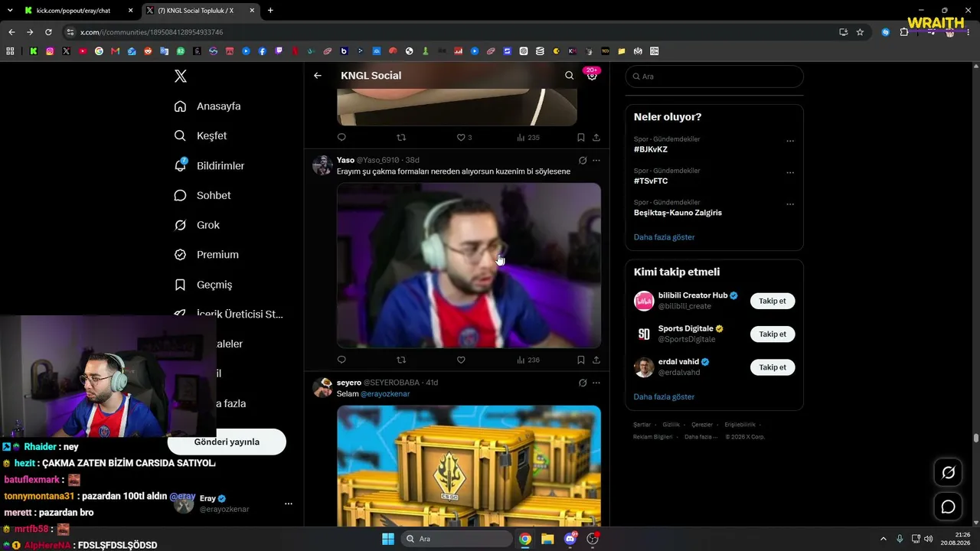This screenshot has width=980, height=551.
Task: Open the YouTube bookmark in bookmarks bar
Action: [x=83, y=51]
